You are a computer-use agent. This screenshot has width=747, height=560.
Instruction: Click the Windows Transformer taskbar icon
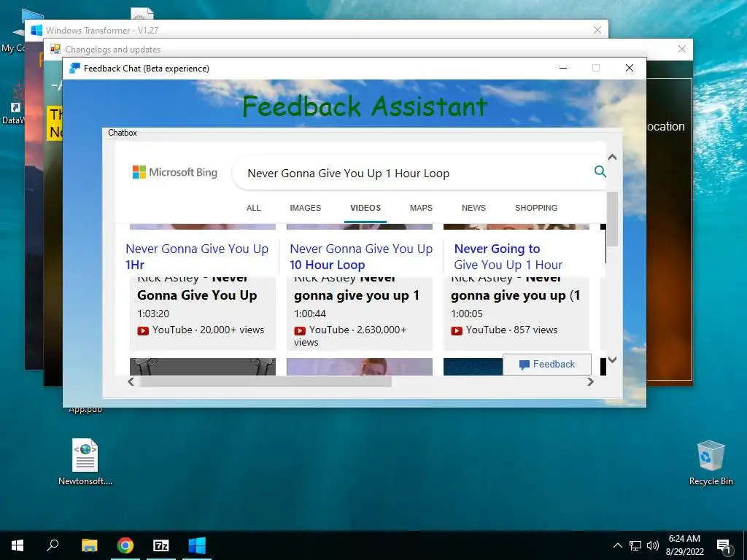pyautogui.click(x=197, y=545)
